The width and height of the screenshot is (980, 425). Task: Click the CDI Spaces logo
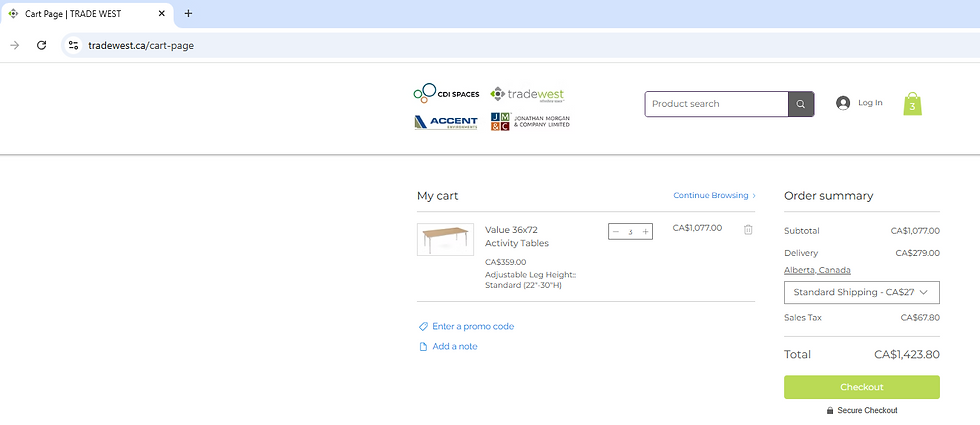click(x=446, y=93)
